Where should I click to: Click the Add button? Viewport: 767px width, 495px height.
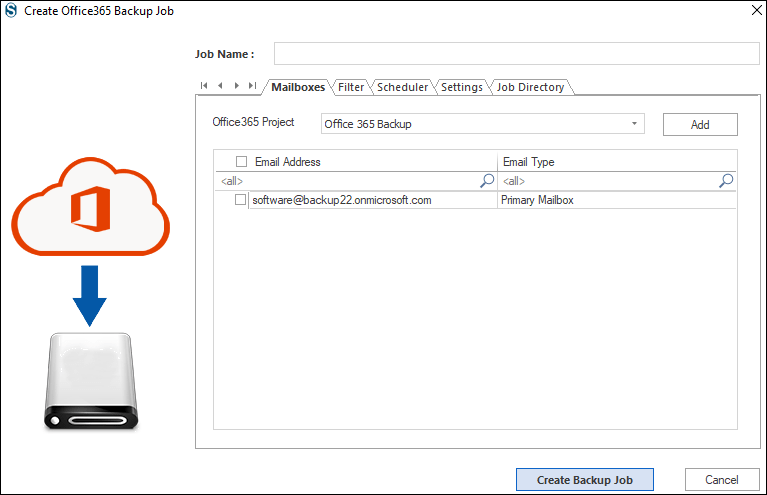tap(700, 125)
